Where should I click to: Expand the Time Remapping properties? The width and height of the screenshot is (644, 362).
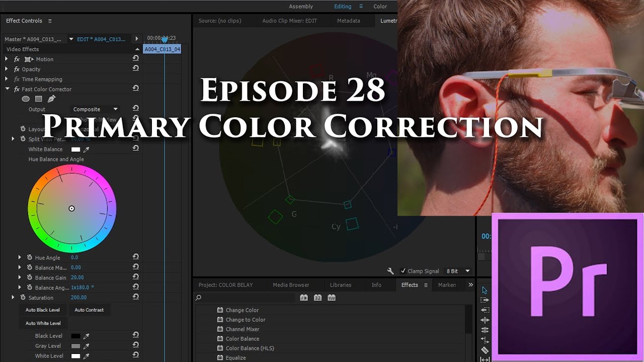pyautogui.click(x=7, y=79)
